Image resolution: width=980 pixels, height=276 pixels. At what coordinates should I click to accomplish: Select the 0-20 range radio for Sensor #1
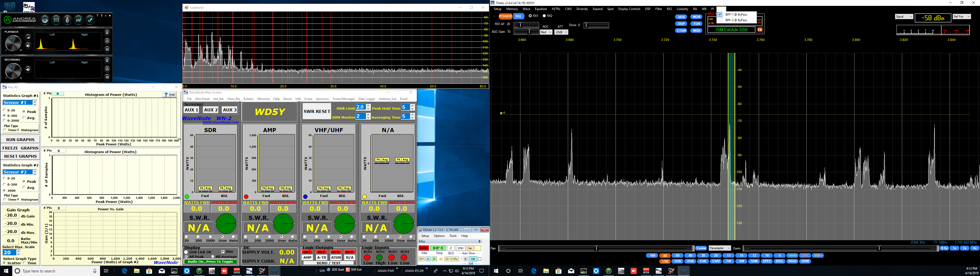click(x=4, y=111)
